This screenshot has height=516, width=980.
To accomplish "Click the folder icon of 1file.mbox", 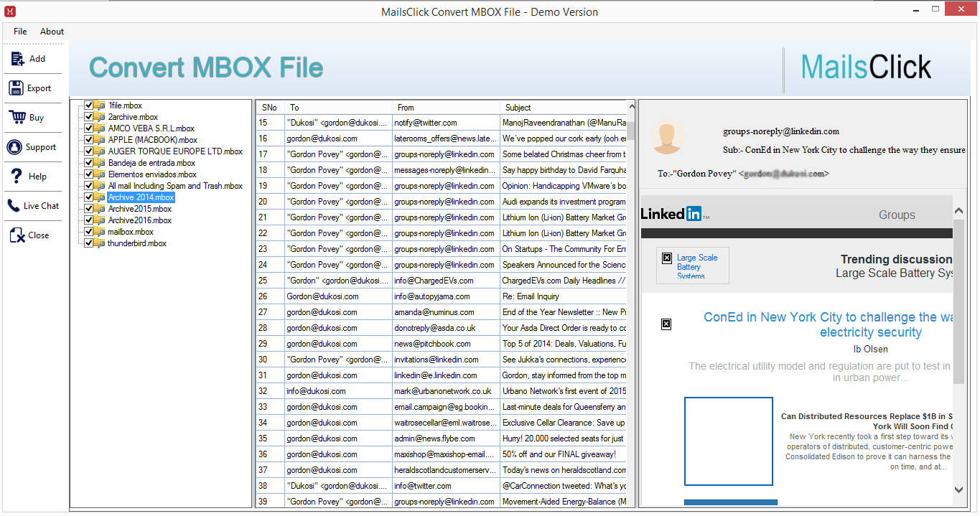I will pos(100,105).
